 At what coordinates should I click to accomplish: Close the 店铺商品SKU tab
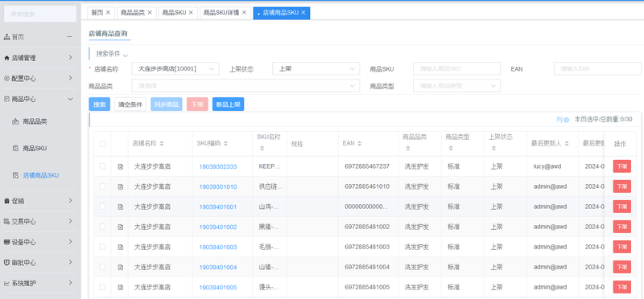(x=303, y=13)
